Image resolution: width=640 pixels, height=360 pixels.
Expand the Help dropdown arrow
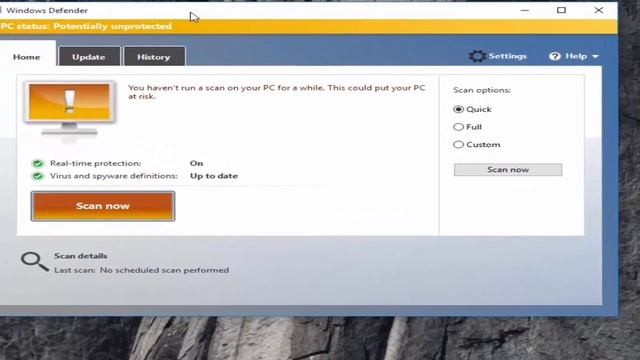[595, 56]
